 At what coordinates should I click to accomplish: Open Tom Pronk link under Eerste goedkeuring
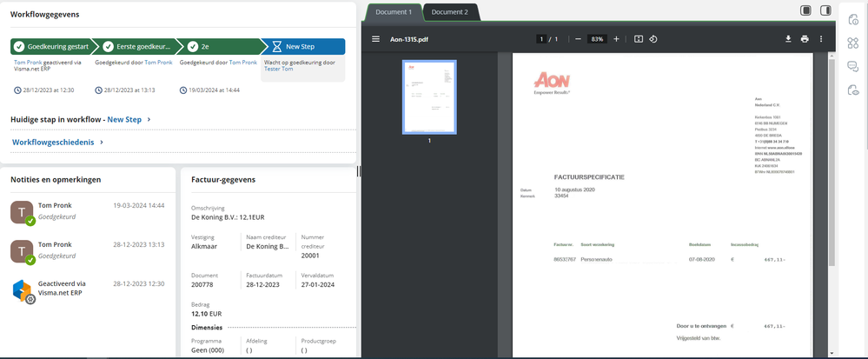[158, 63]
